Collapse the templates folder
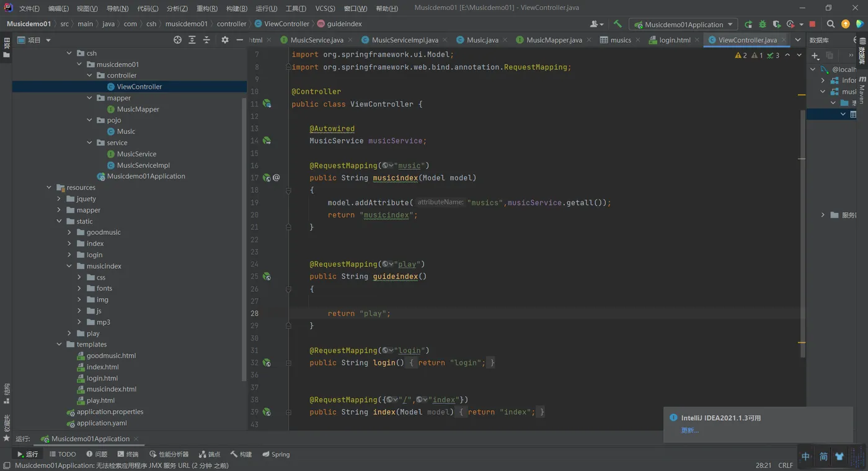Screen dimensions: 868x471 tap(59, 345)
